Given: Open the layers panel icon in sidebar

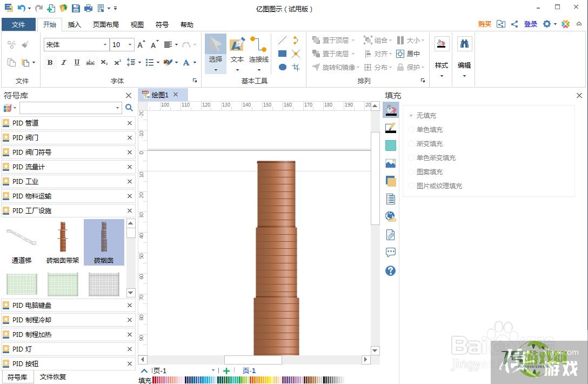Looking at the screenshot, I should click(390, 181).
